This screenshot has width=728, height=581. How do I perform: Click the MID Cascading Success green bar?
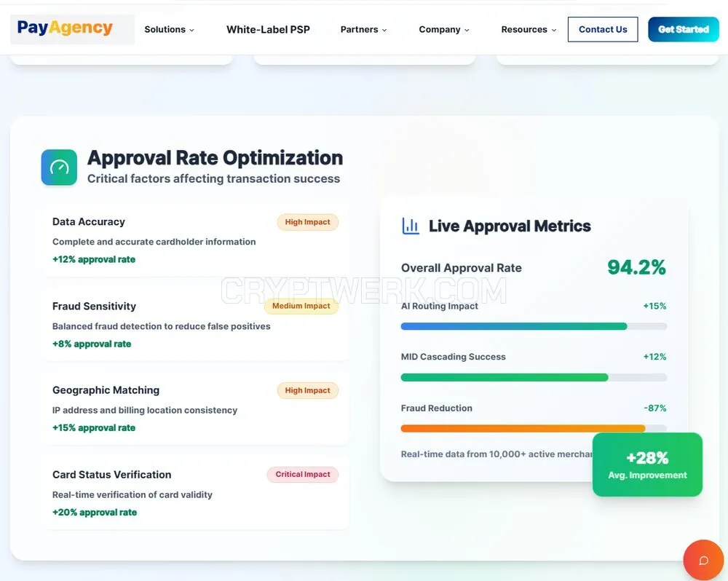click(505, 378)
